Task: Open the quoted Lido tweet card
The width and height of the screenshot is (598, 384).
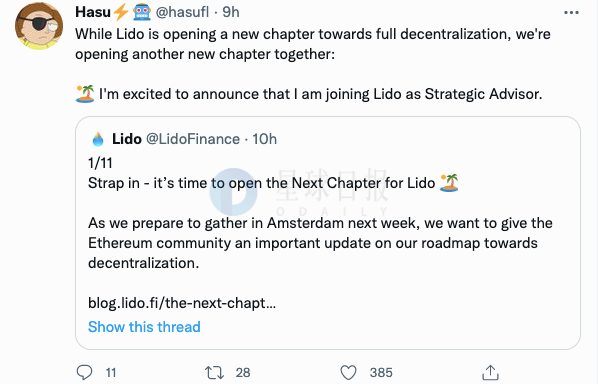Action: click(x=328, y=233)
